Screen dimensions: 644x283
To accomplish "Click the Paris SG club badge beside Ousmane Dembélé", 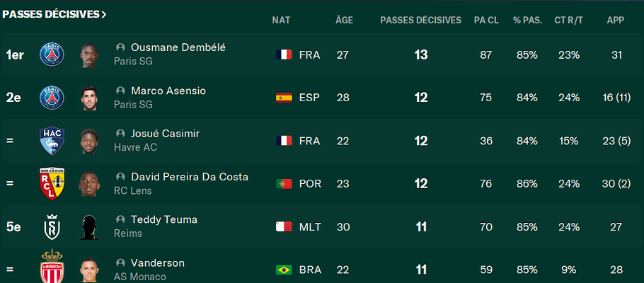I will click(x=52, y=54).
